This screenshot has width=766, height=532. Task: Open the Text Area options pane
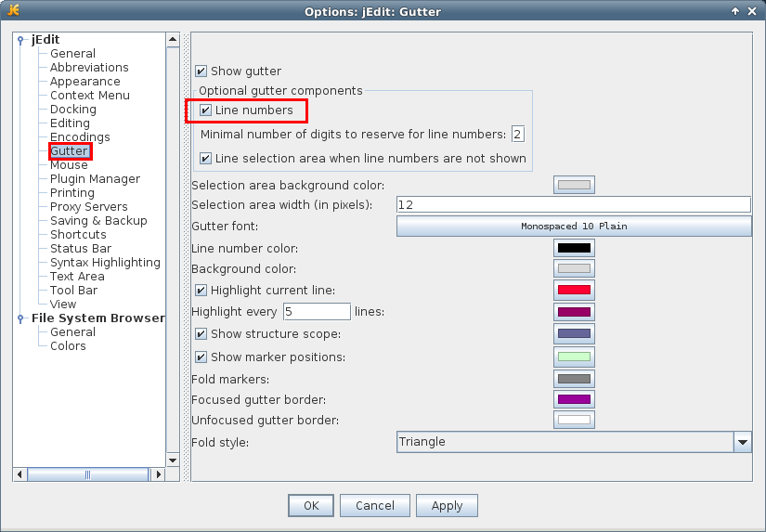click(x=77, y=277)
